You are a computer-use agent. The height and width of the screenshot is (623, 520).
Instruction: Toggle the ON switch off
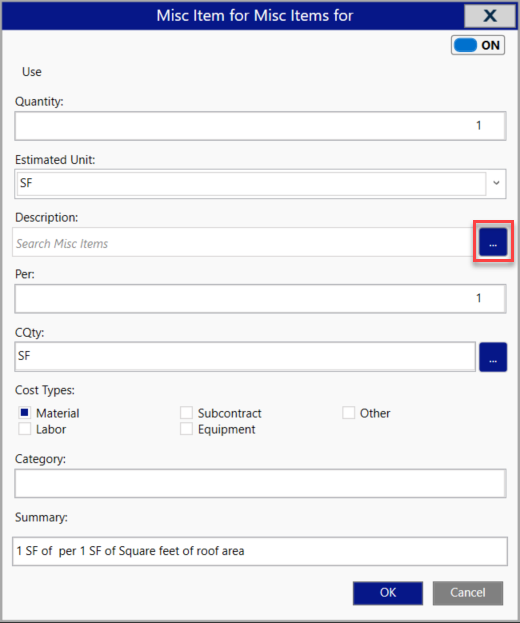tap(478, 45)
